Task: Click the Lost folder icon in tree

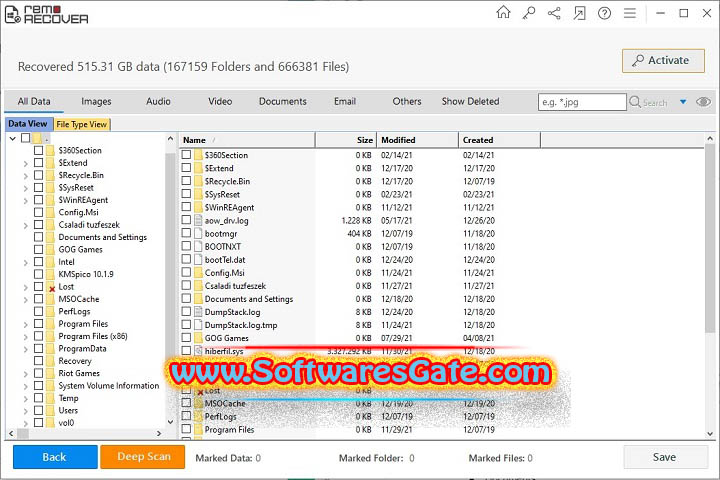Action: (51, 287)
